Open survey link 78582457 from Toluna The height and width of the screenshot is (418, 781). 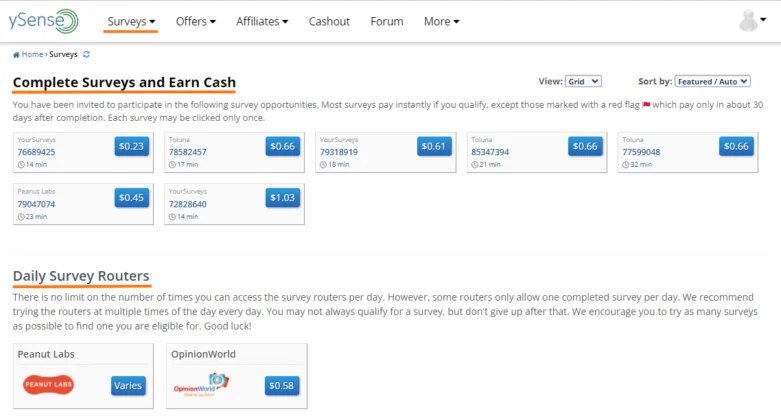tap(188, 152)
